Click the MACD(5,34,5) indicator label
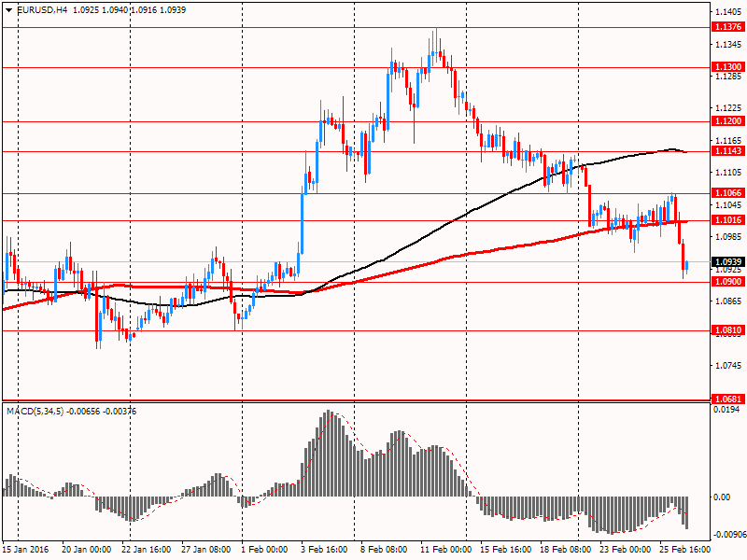747x560 pixels. (x=37, y=411)
